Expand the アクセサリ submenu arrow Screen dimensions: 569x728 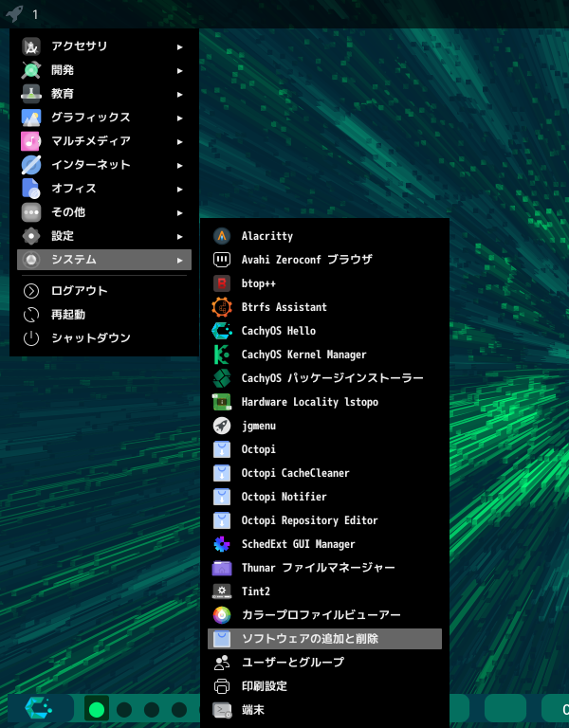179,46
